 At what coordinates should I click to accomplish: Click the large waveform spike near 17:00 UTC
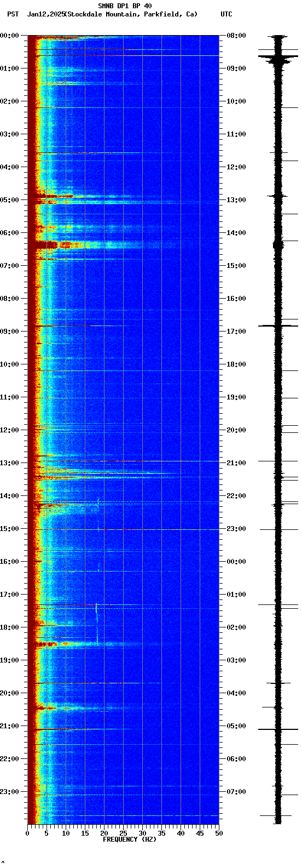278,326
